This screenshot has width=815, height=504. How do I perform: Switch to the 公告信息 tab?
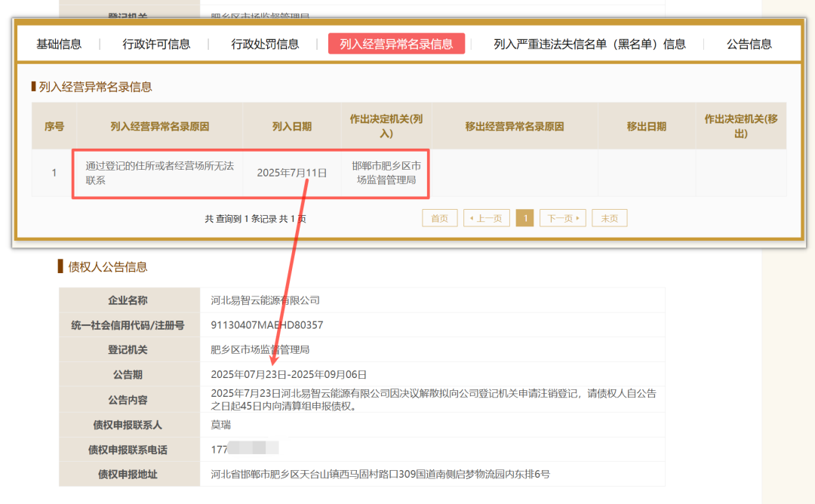pyautogui.click(x=748, y=44)
